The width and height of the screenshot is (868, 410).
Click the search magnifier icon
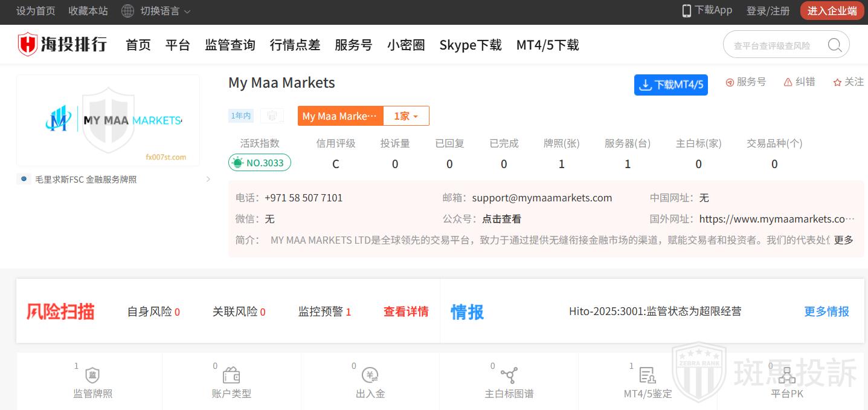tap(834, 45)
